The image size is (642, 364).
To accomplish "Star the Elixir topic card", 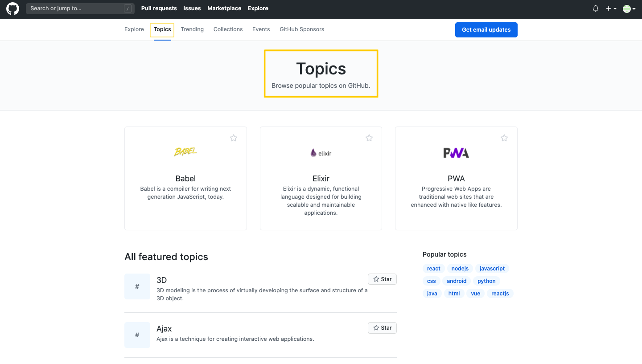I will point(369,138).
